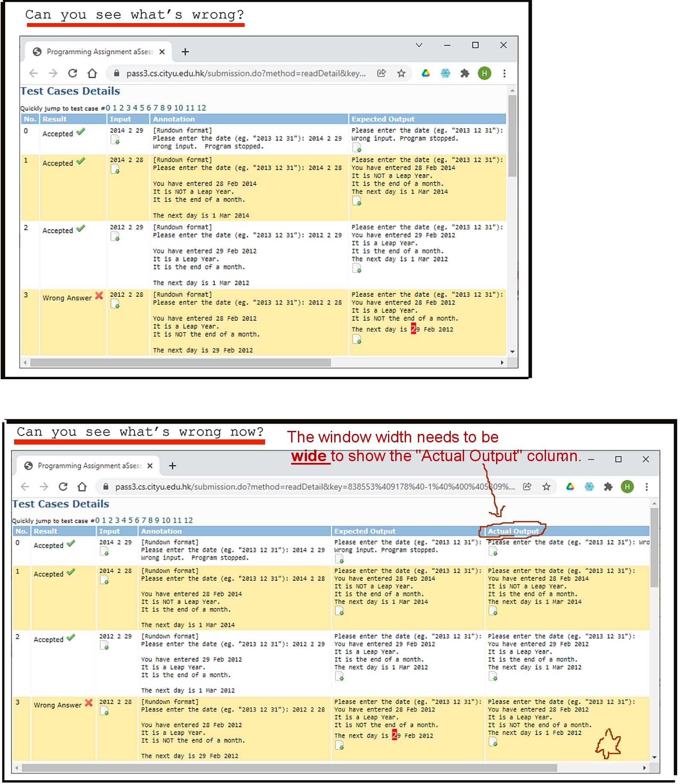683x784 pixels.
Task: Click the Google Drive extension icon in the lower window
Action: point(570,487)
